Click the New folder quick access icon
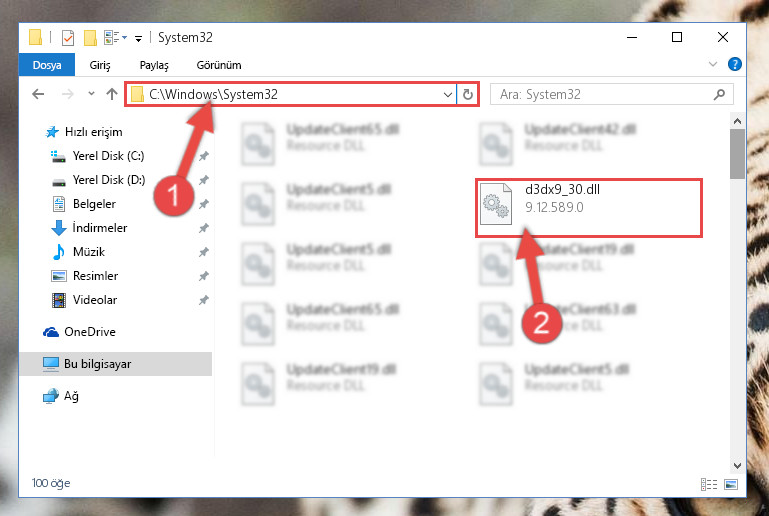769x516 pixels. click(x=90, y=38)
